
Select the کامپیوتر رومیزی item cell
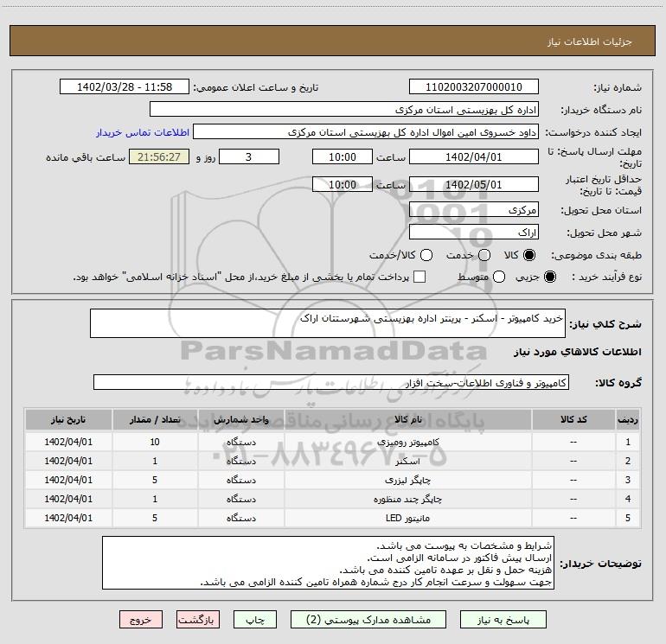coord(407,442)
